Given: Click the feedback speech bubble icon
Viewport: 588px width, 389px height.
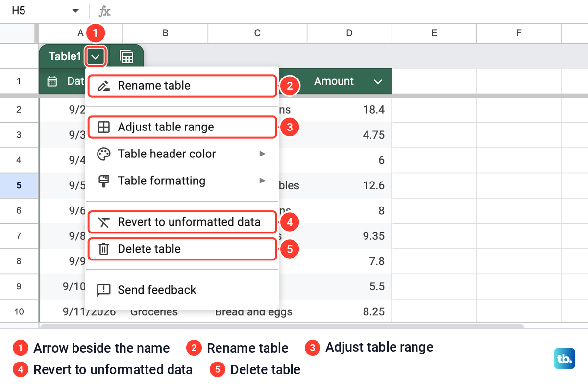Looking at the screenshot, I should tap(104, 290).
